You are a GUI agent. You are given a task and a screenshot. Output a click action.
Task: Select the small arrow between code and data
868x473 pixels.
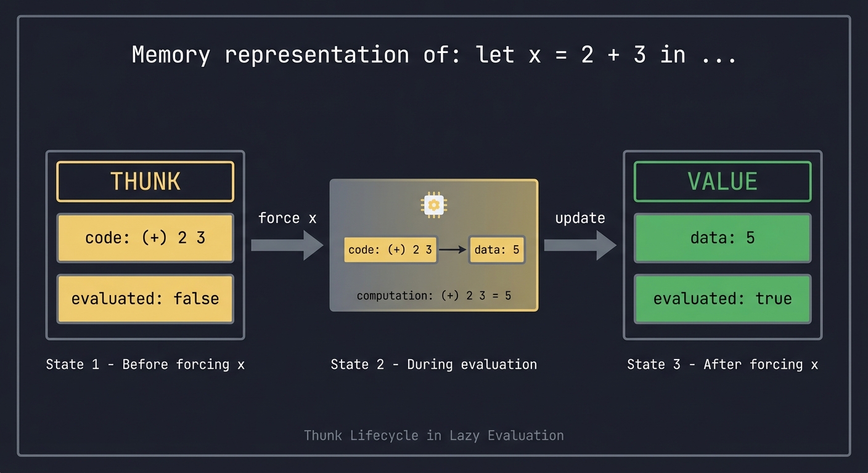click(x=452, y=249)
